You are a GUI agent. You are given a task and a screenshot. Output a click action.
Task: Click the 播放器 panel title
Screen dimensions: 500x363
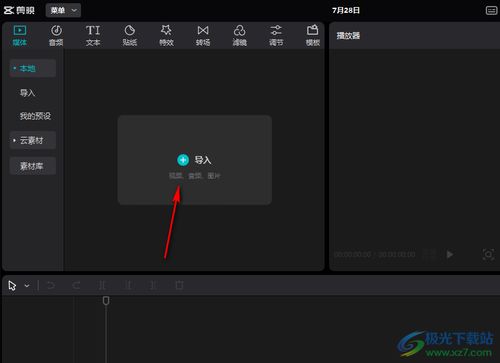coord(348,36)
